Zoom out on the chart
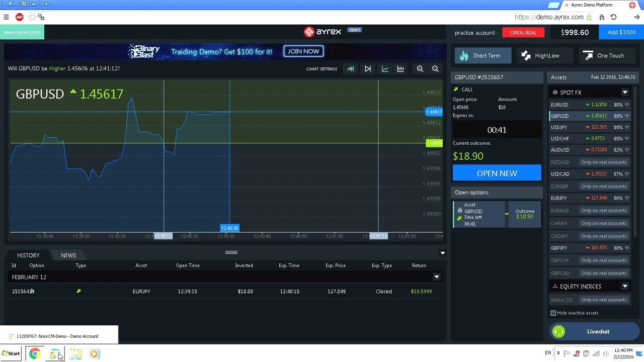644x362 pixels. pyautogui.click(x=435, y=69)
